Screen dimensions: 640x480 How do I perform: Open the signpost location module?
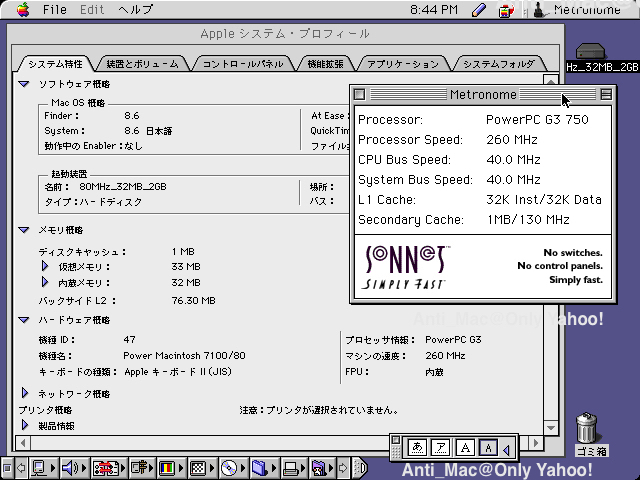pos(142,468)
